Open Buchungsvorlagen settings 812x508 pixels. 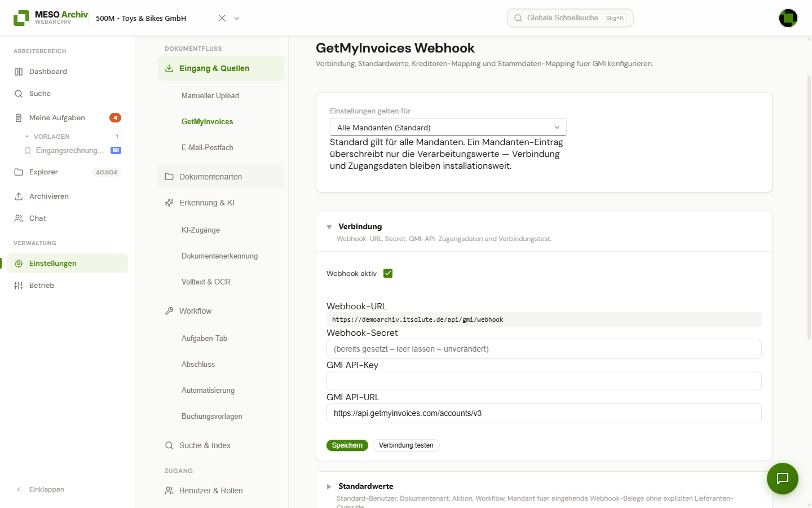click(x=212, y=417)
